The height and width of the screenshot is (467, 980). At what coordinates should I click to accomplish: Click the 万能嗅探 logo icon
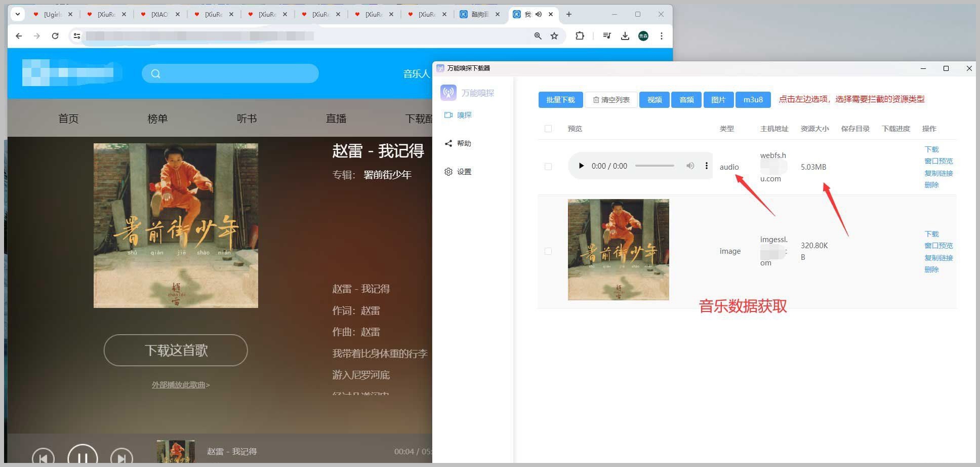[x=448, y=92]
